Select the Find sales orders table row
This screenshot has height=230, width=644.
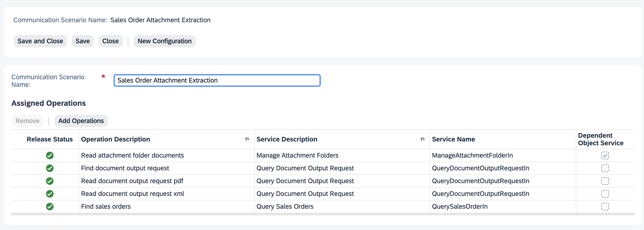pyautogui.click(x=165, y=207)
